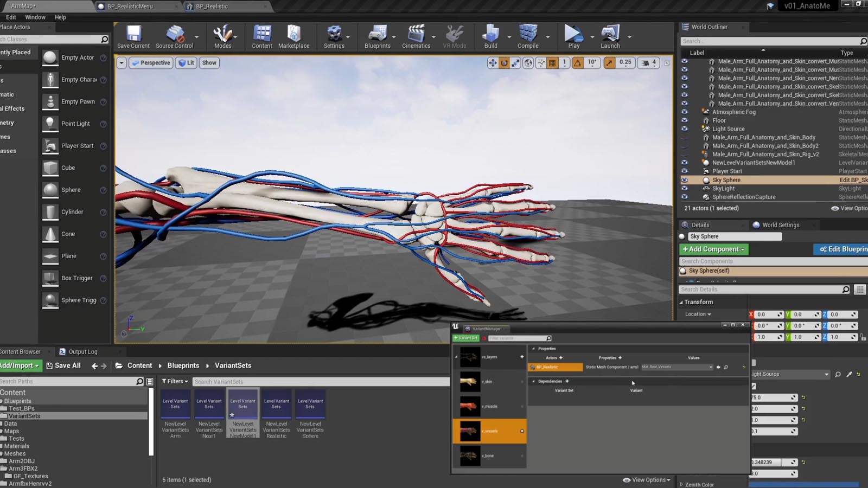This screenshot has height=488, width=868.
Task: Open the Filters dropdown in Content Browser
Action: click(175, 381)
